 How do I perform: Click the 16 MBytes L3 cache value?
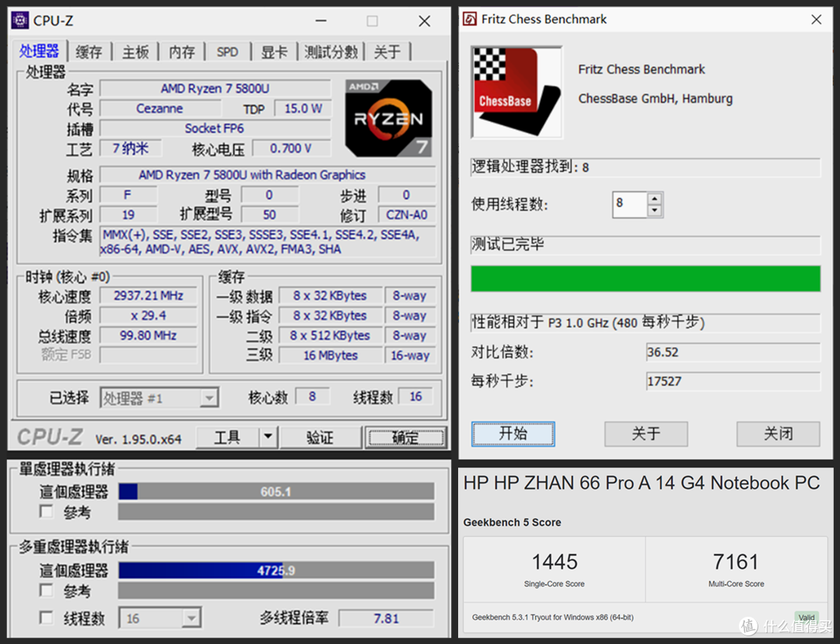click(x=331, y=355)
